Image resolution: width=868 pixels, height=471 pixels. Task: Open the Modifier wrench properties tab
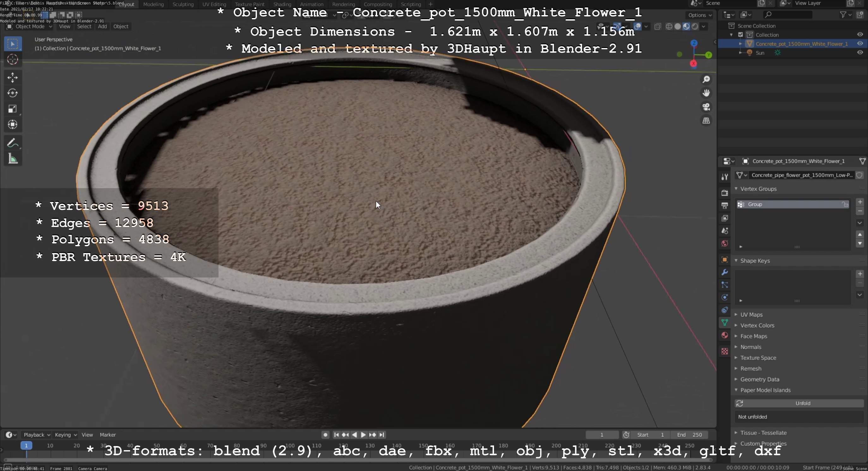[x=725, y=272]
